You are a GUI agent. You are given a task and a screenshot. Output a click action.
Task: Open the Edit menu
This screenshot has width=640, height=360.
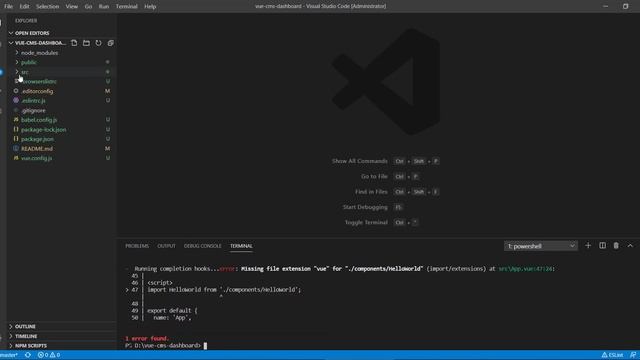pos(24,7)
